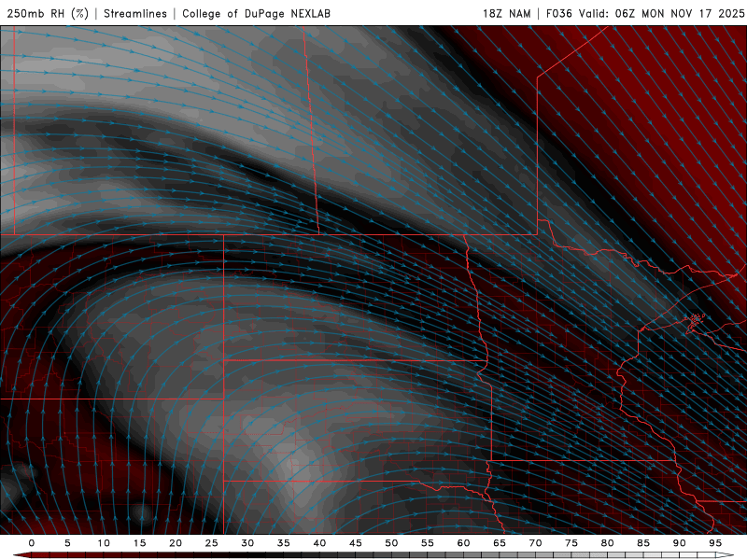Click the "40" label on the color scale
This screenshot has height=560, width=747.
(319, 543)
